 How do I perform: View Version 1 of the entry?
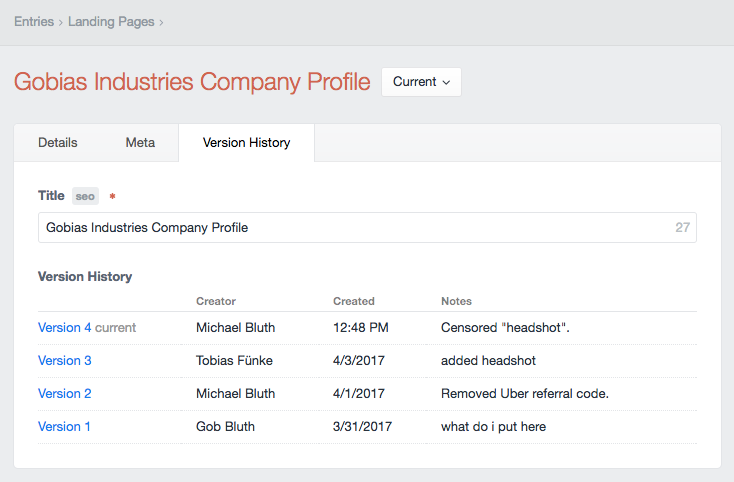(x=65, y=426)
